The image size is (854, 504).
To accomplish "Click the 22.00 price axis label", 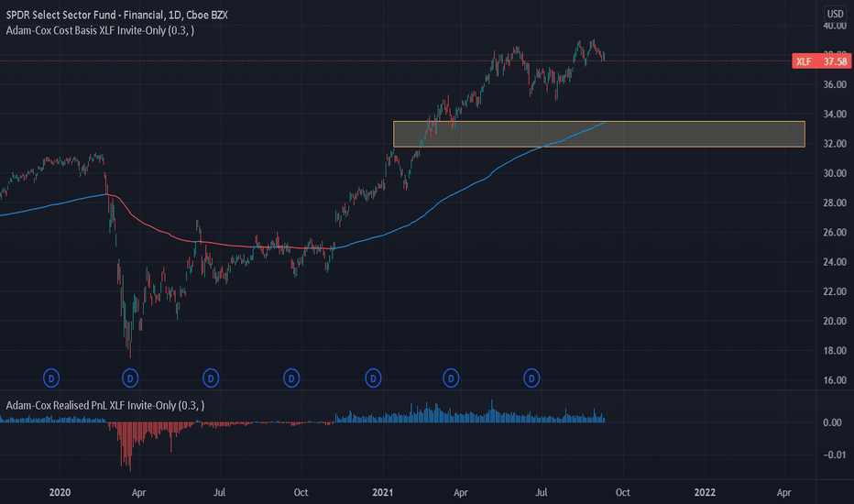I will [x=835, y=291].
